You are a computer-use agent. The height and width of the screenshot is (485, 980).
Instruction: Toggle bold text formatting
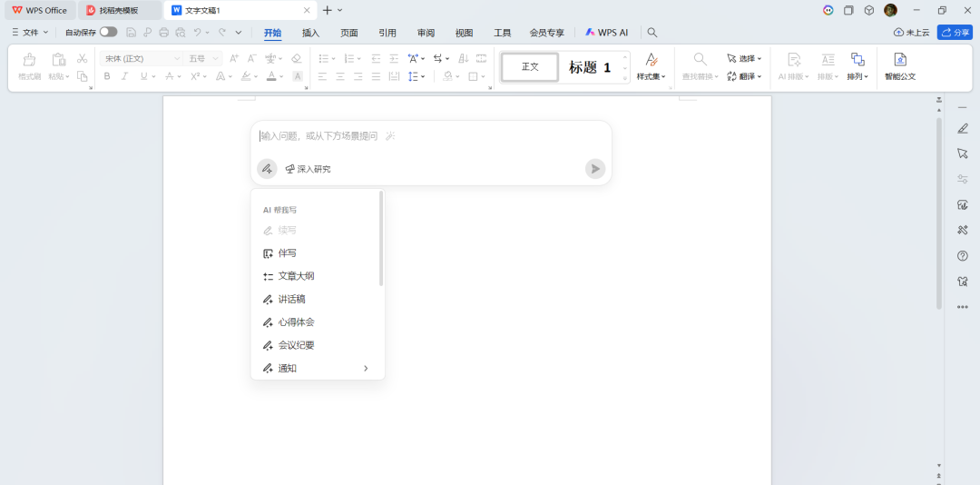click(107, 76)
